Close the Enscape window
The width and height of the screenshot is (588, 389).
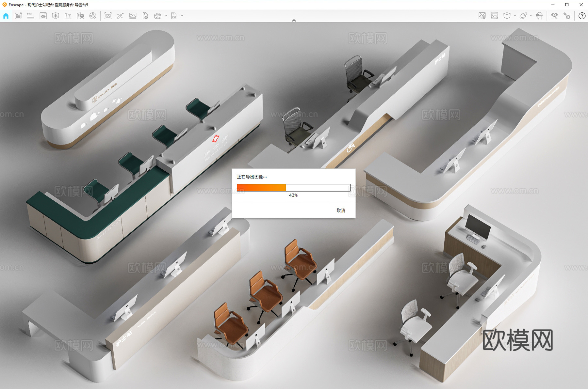581,5
